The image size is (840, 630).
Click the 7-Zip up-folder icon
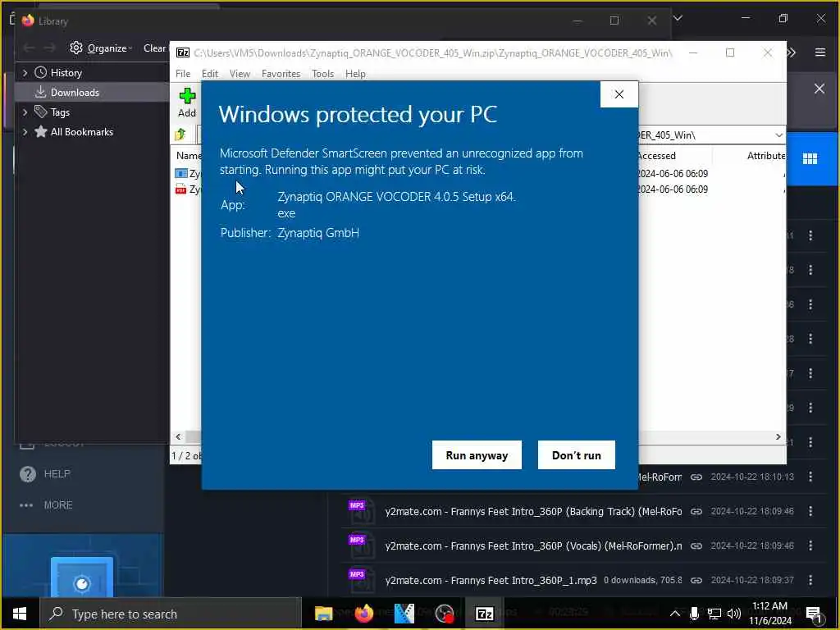[180, 134]
